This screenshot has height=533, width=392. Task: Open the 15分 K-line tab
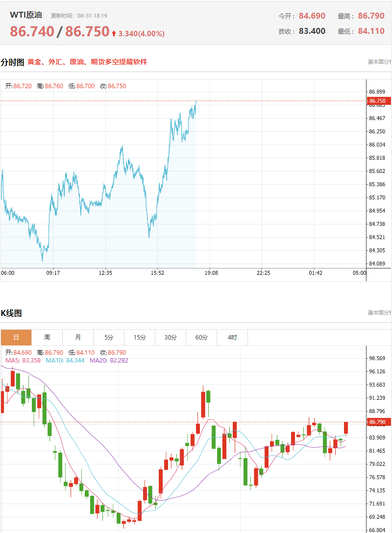coord(140,337)
